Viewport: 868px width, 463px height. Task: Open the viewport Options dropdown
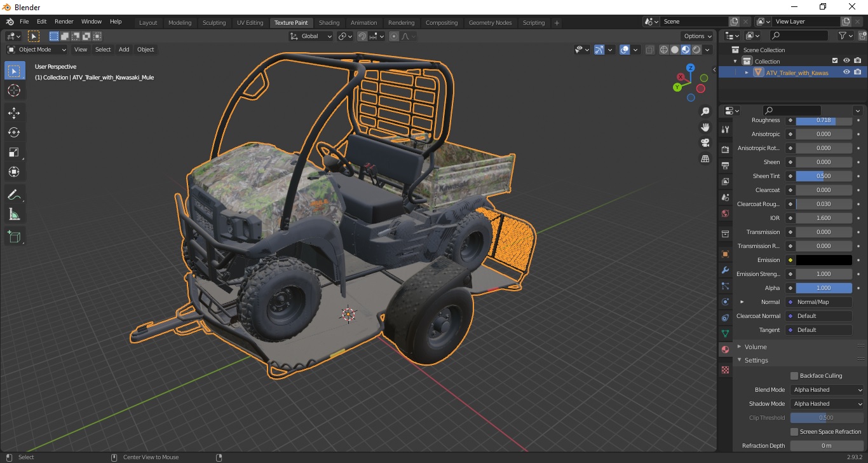coord(698,36)
